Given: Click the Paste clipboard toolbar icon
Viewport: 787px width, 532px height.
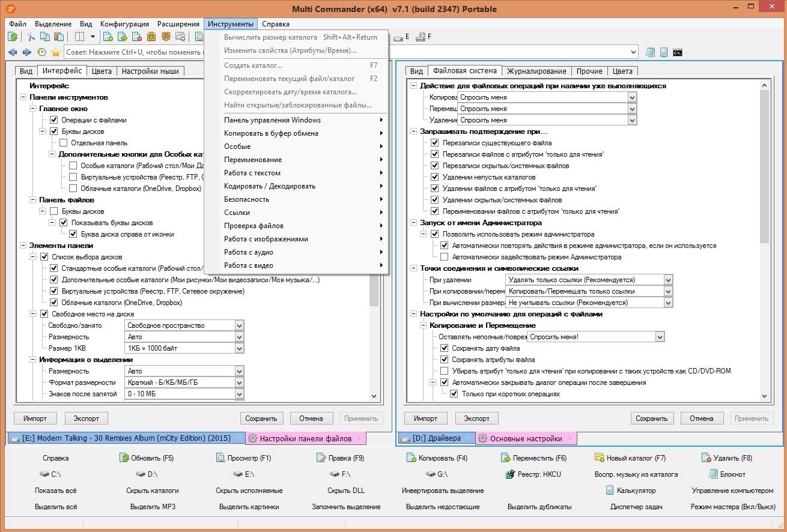Looking at the screenshot, I should pos(59,37).
